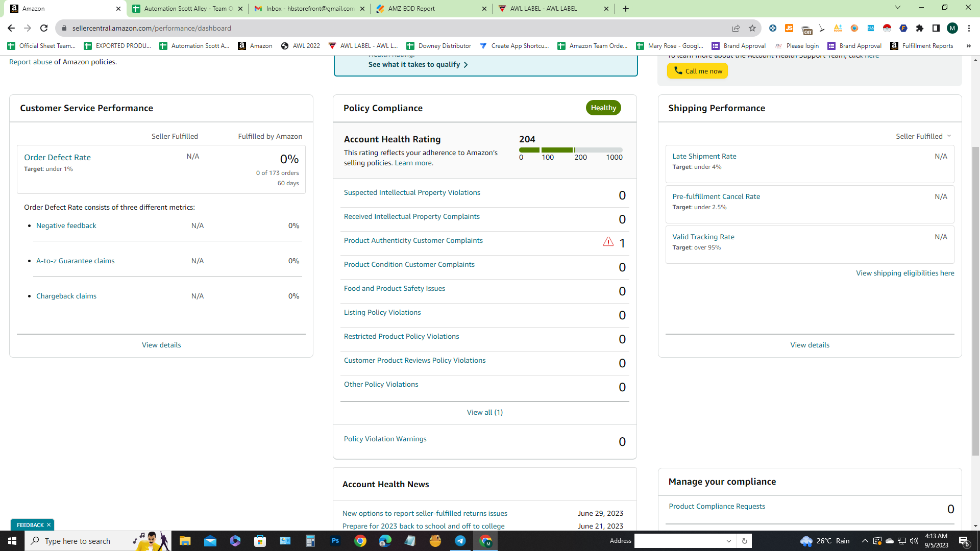Click the browser address bar URL
The width and height of the screenshot is (980, 551).
[x=152, y=28]
